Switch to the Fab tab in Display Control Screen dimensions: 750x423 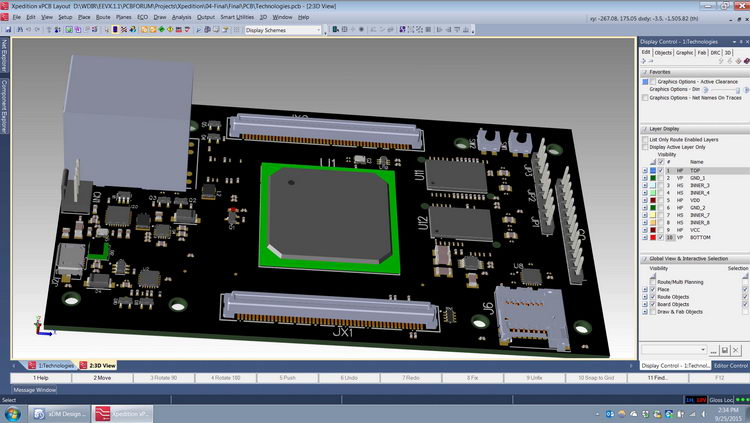(x=702, y=52)
